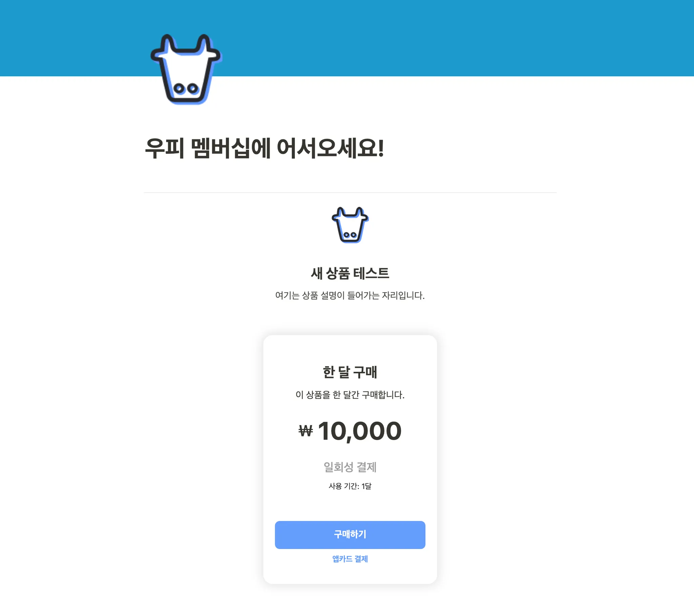The image size is (694, 616).
Task: Click the cow logo's nose rings
Action: click(x=186, y=89)
